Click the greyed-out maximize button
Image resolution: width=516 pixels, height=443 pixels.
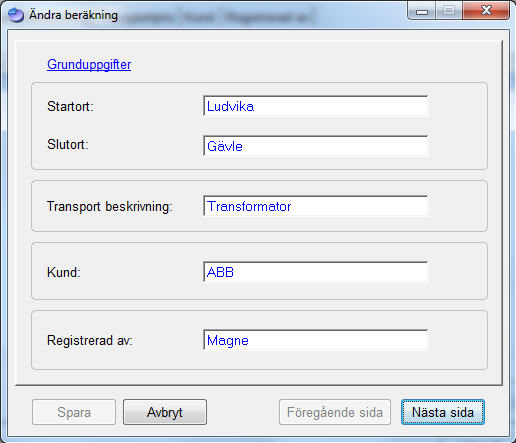[x=449, y=11]
